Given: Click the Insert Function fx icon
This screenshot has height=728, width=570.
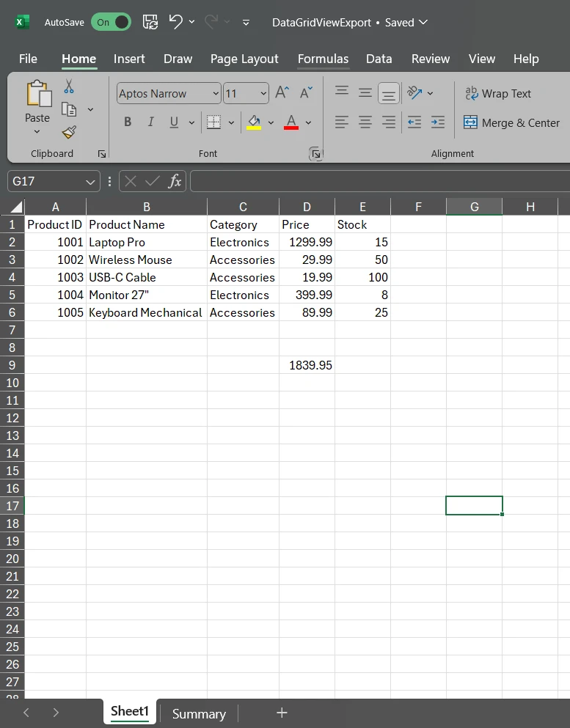Looking at the screenshot, I should coord(175,181).
